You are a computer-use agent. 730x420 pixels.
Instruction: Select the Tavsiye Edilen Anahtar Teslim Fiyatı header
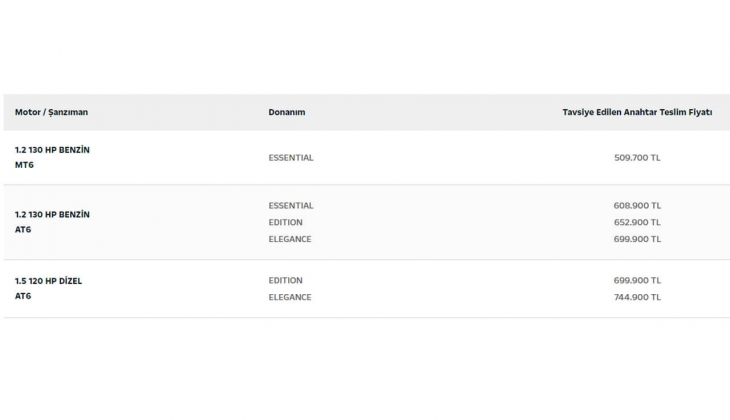coord(637,112)
